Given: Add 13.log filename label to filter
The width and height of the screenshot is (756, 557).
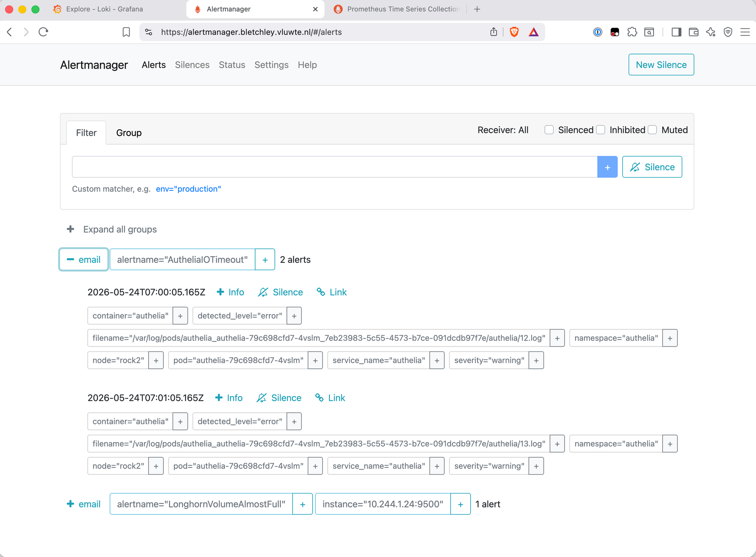Looking at the screenshot, I should pos(557,444).
